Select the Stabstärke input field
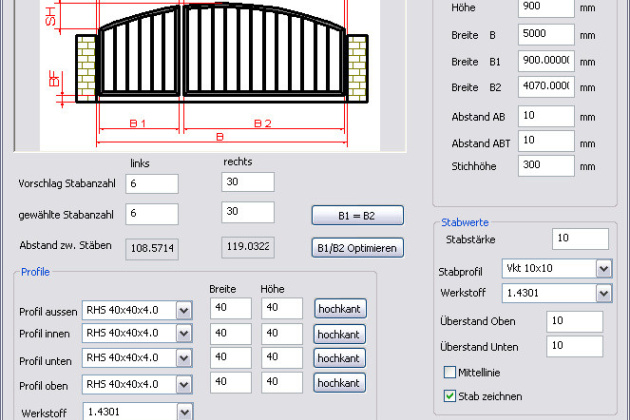Viewport: 630px width, 420px height. click(x=579, y=239)
